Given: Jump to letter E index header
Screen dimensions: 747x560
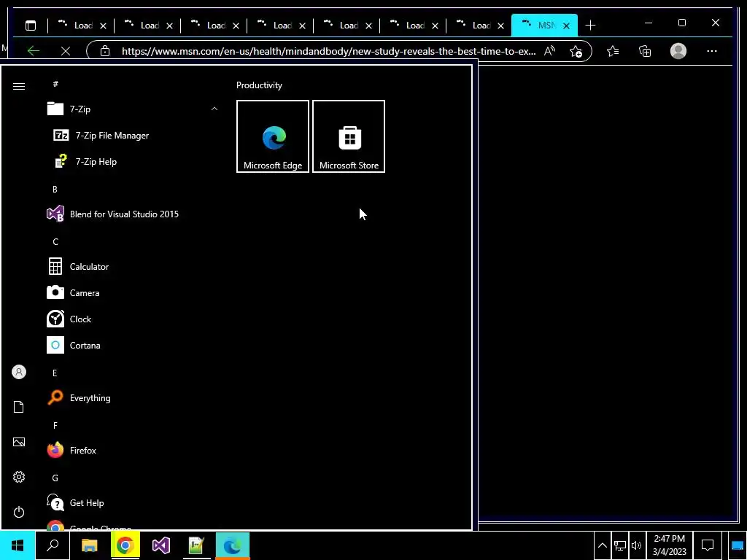Looking at the screenshot, I should (55, 373).
